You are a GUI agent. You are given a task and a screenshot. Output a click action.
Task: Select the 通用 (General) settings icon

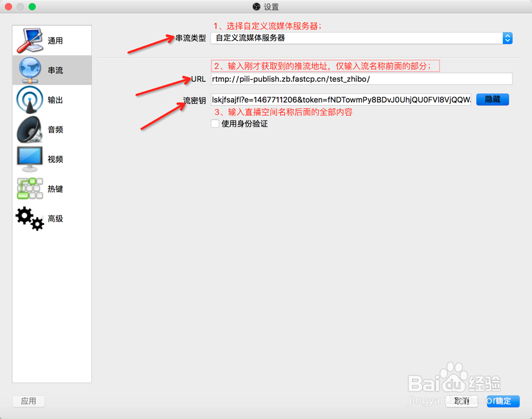pyautogui.click(x=30, y=40)
